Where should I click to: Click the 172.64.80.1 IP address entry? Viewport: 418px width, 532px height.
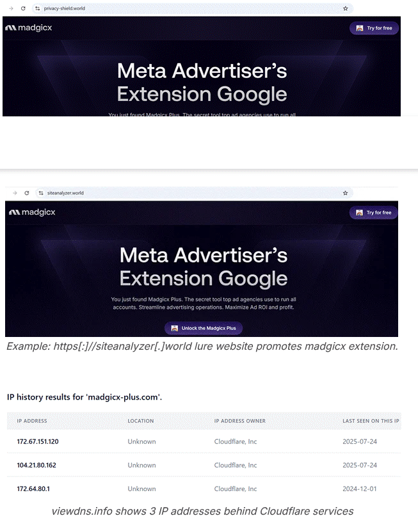[33, 489]
